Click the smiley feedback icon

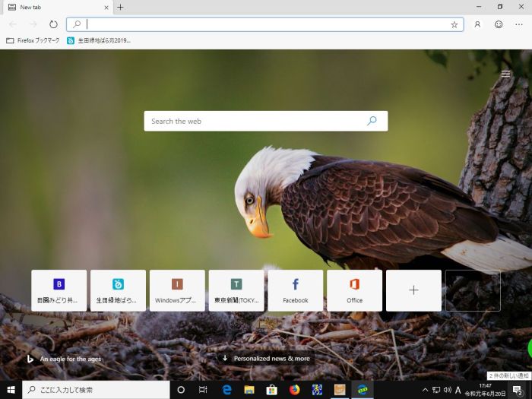coord(499,24)
